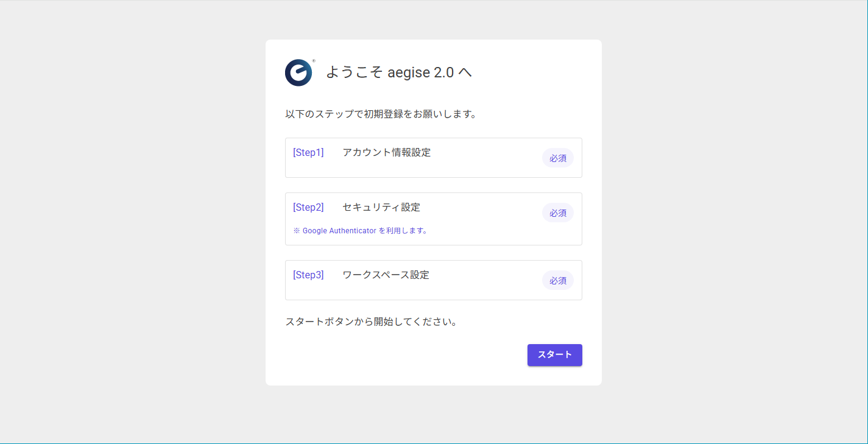The width and height of the screenshot is (868, 444).
Task: Select the [Step3] label text
Action: pyautogui.click(x=308, y=275)
